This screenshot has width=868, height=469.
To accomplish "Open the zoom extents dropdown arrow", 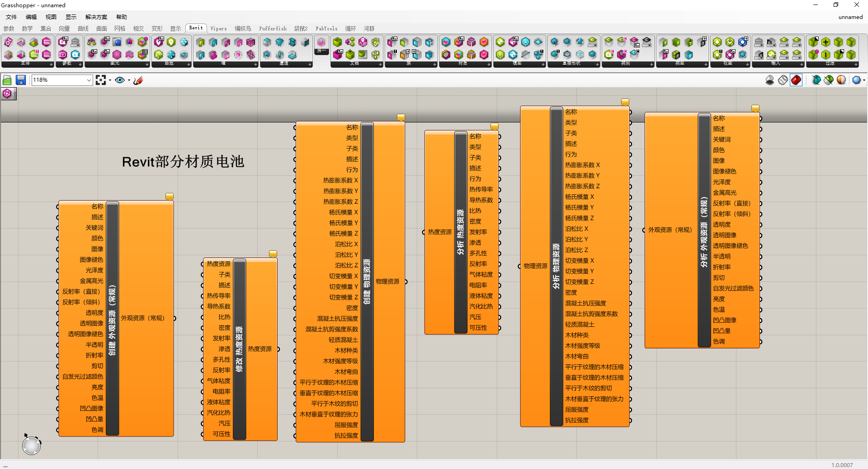I will 110,80.
